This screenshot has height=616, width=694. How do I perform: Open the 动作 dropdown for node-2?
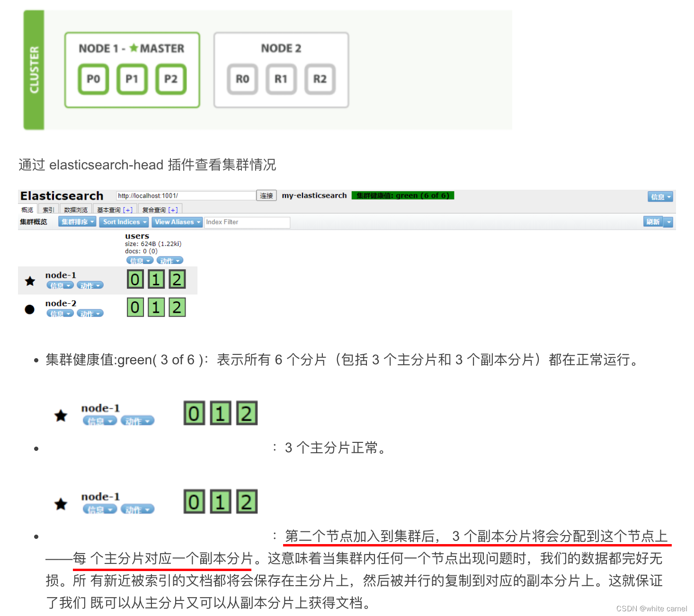click(90, 313)
